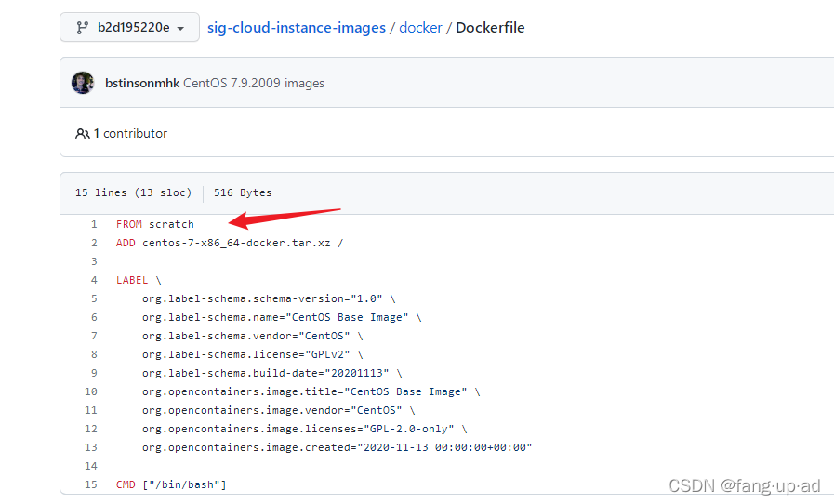Click the label-schema.name="CentOS Base Image" line
Viewport: 834px width, 504px height.
pyautogui.click(x=282, y=317)
